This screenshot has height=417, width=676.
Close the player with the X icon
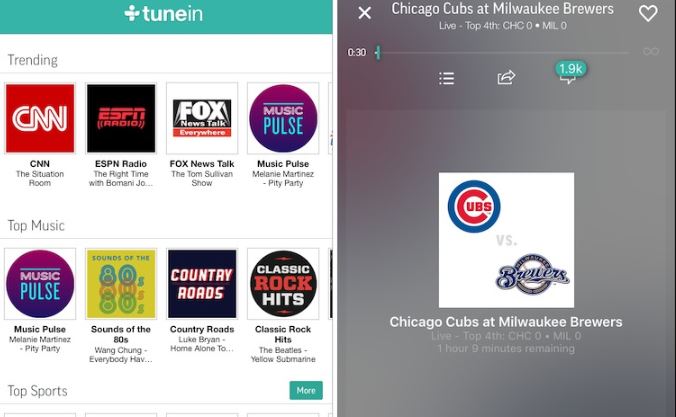point(365,13)
